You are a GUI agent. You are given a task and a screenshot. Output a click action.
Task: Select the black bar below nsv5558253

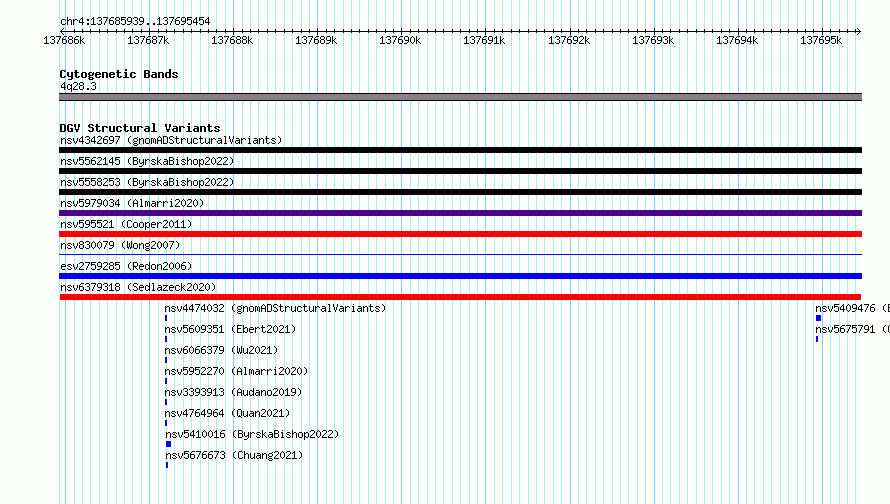[460, 192]
